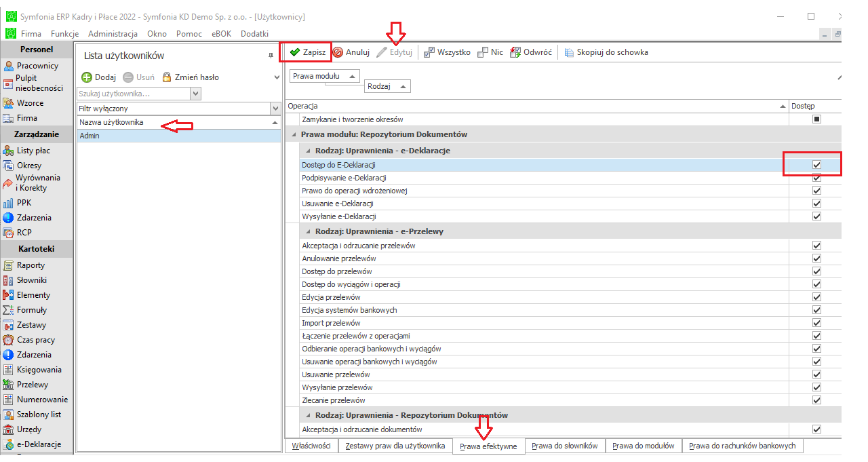Open Raporty in the Kartoteki section
The height and width of the screenshot is (462, 868).
[x=9, y=265]
